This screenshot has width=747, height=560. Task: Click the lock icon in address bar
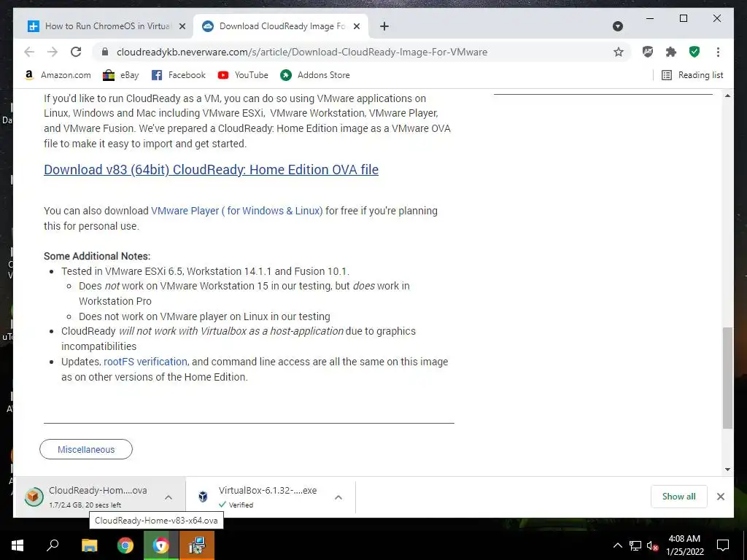pyautogui.click(x=106, y=52)
